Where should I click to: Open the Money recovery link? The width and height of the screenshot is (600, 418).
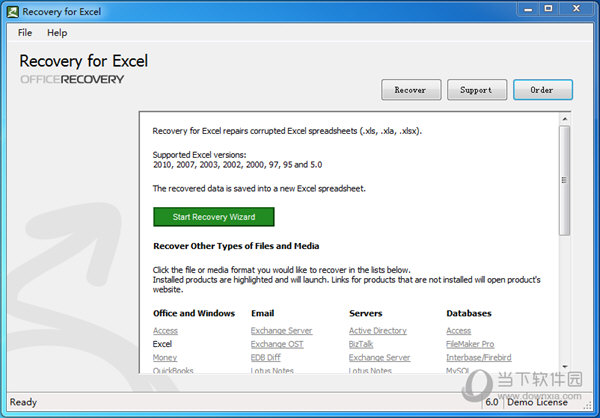pos(165,358)
